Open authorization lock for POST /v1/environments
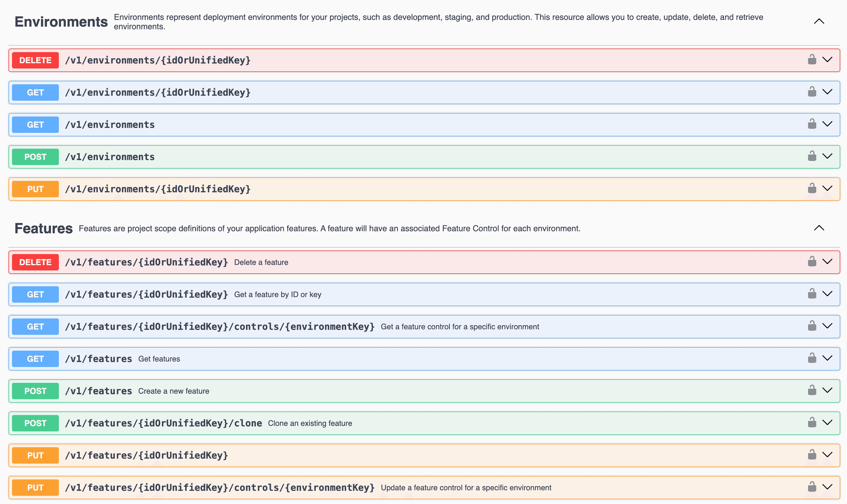 [812, 156]
